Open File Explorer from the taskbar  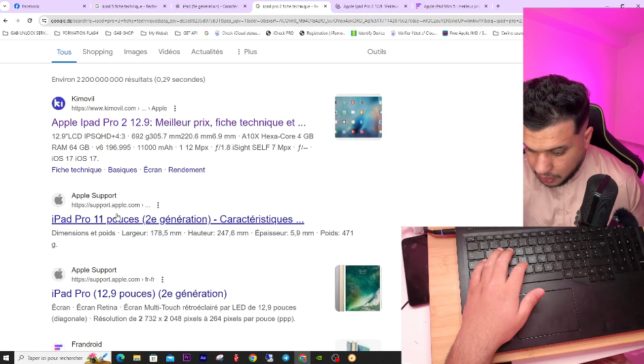(137, 358)
